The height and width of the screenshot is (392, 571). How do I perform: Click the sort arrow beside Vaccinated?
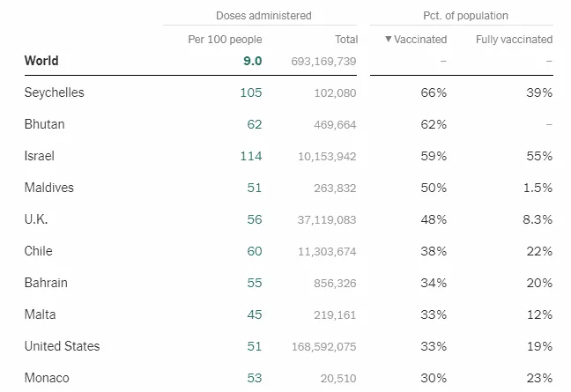coord(389,40)
